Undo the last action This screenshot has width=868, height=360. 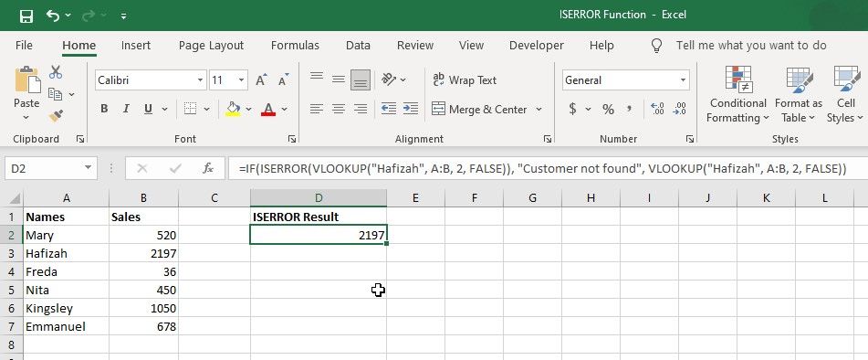tap(53, 16)
